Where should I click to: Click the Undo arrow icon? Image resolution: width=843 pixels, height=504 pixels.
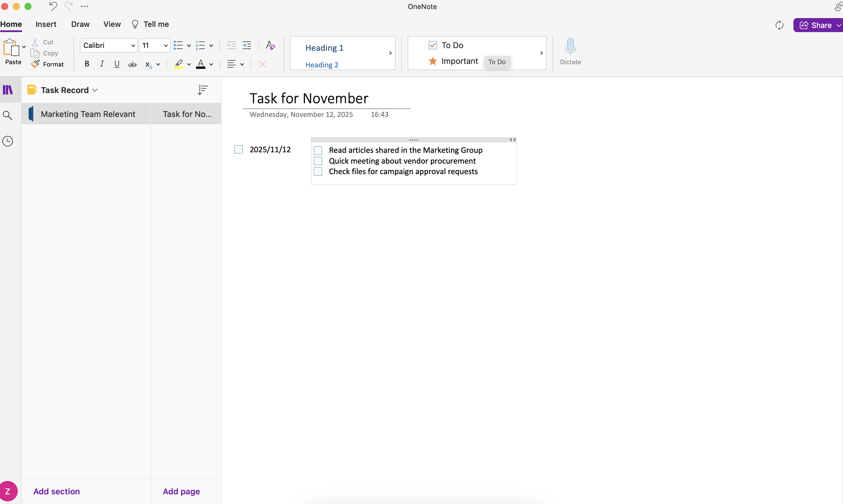(53, 6)
